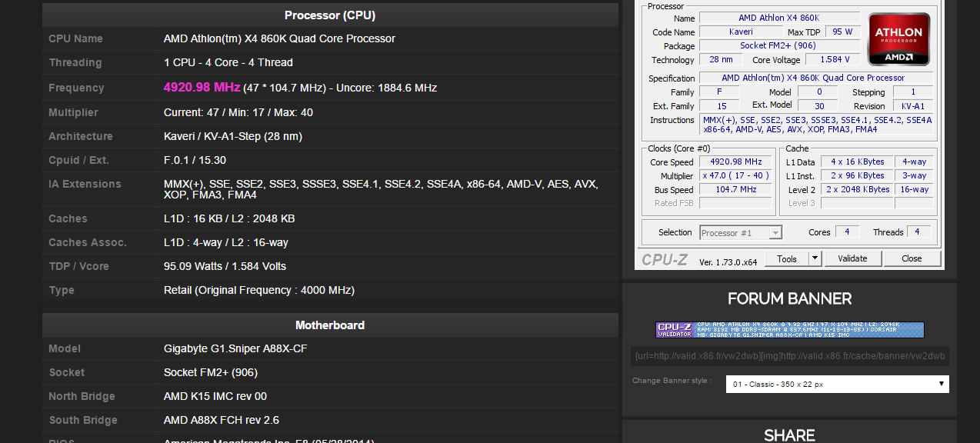Click the Motherboard section header
This screenshot has height=443, width=980.
pyautogui.click(x=330, y=325)
